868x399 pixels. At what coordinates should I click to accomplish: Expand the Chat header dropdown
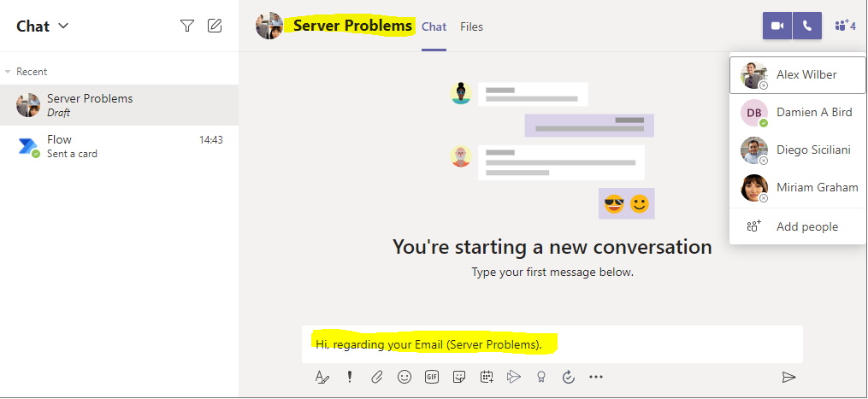63,26
